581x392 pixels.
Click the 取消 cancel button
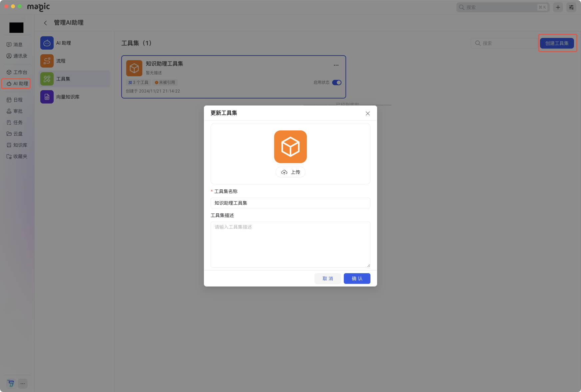coord(328,279)
